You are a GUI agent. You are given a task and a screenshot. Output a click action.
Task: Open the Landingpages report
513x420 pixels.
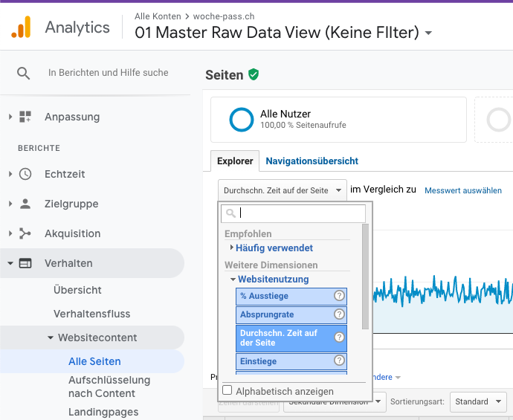click(103, 412)
